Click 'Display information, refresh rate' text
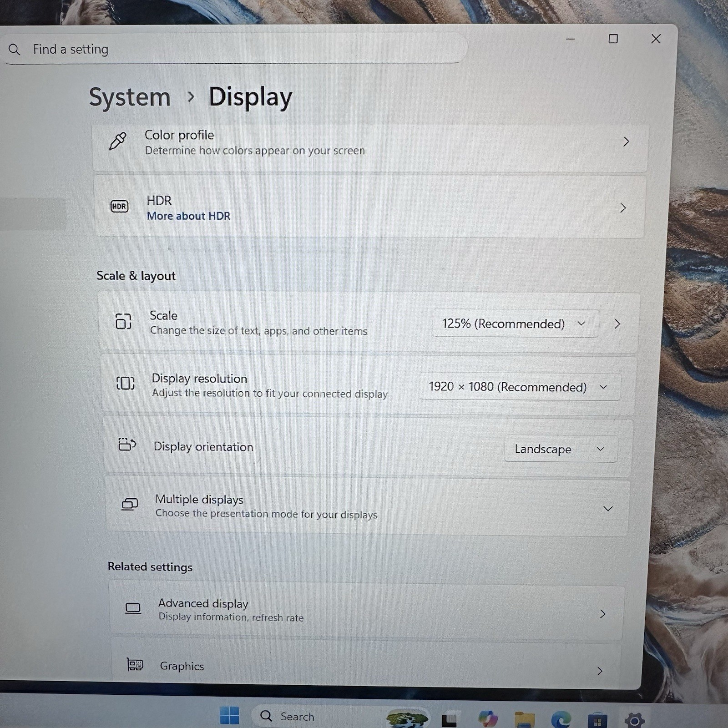 [x=231, y=617]
